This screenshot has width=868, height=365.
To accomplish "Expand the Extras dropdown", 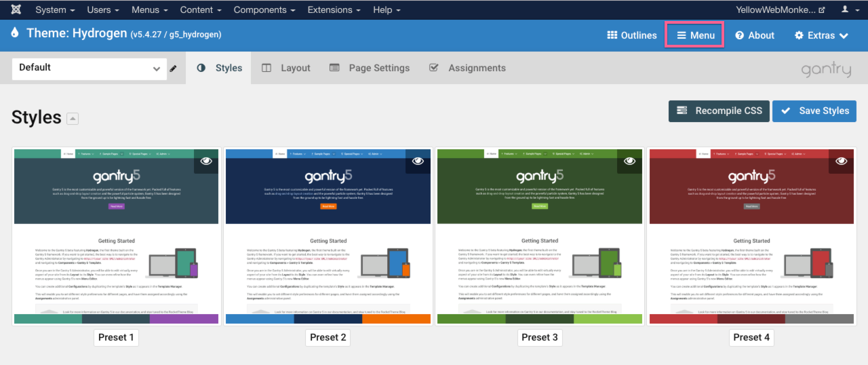I will click(822, 35).
